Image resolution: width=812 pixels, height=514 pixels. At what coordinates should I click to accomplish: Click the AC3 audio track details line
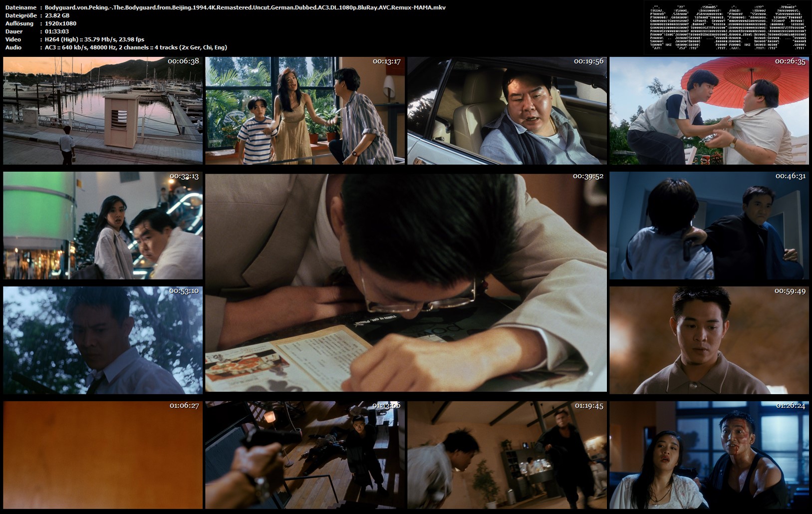coord(136,47)
